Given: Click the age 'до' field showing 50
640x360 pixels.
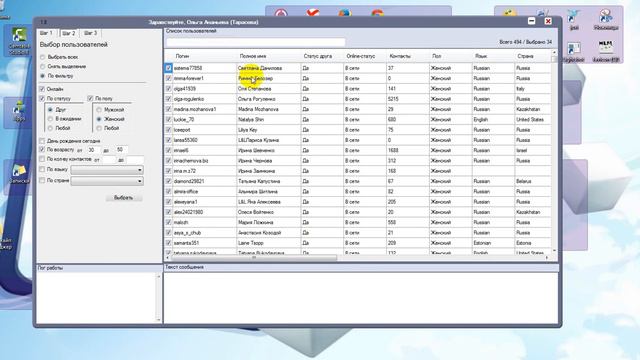Looking at the screenshot, I should click(x=122, y=150).
